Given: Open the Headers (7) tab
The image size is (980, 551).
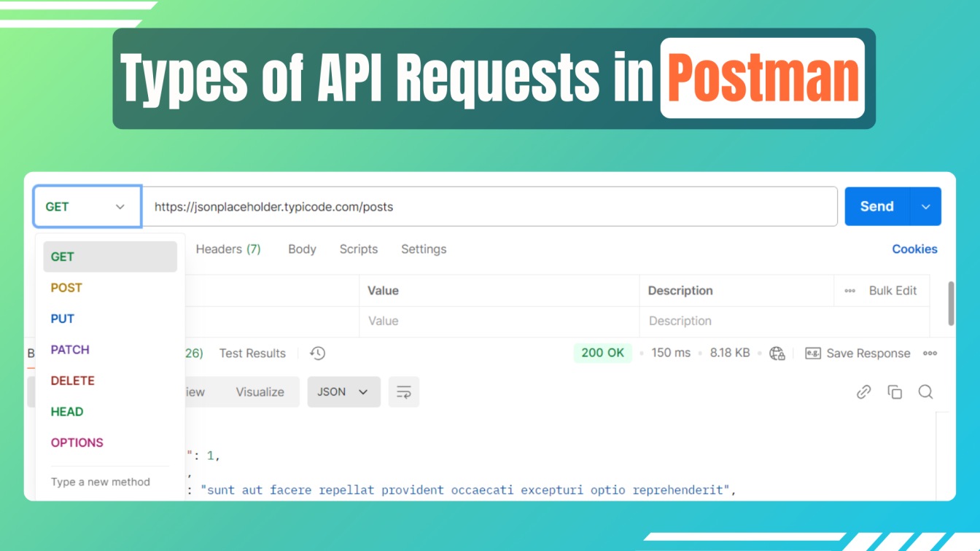Looking at the screenshot, I should 228,249.
